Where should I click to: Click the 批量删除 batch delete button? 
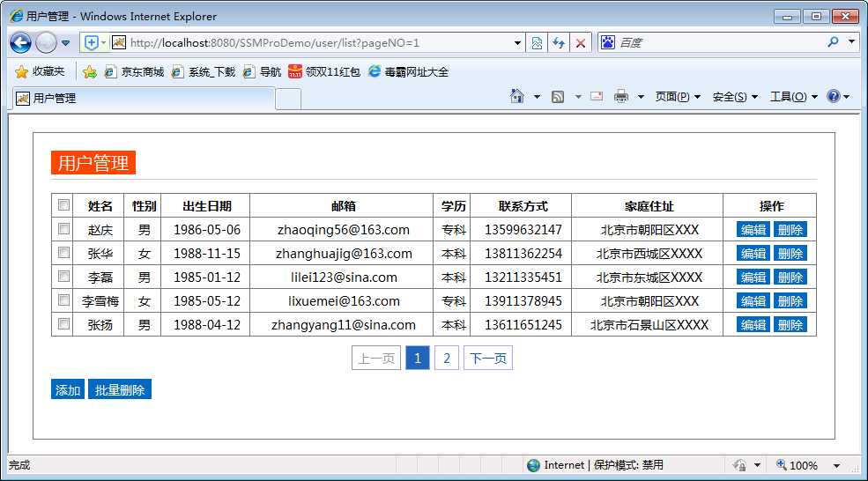120,389
